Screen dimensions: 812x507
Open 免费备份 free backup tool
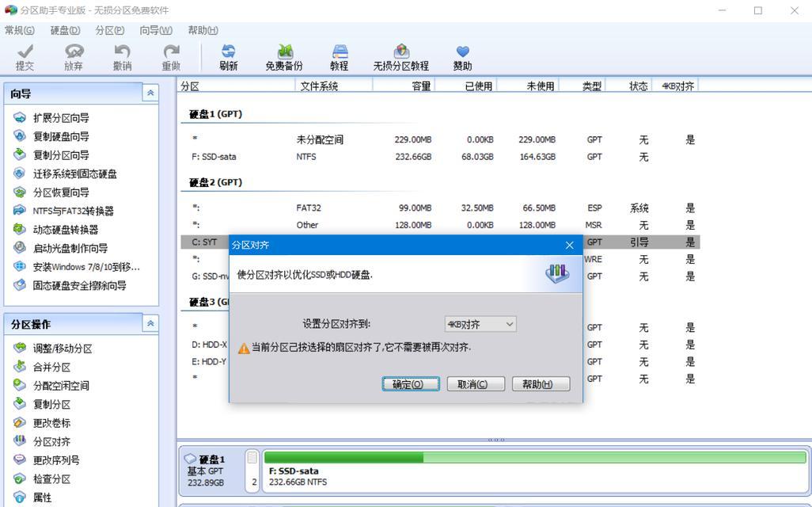(x=284, y=57)
